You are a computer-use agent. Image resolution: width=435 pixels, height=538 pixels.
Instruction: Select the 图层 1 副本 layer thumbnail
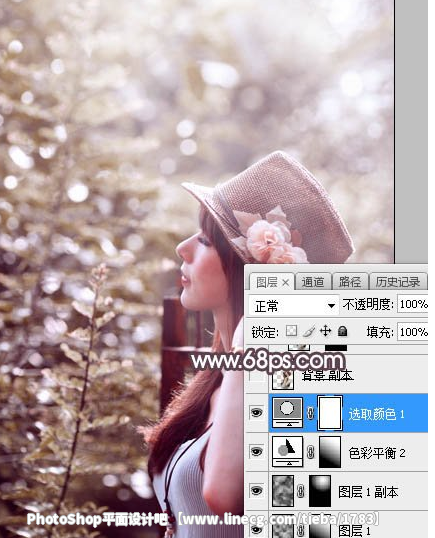coord(283,491)
